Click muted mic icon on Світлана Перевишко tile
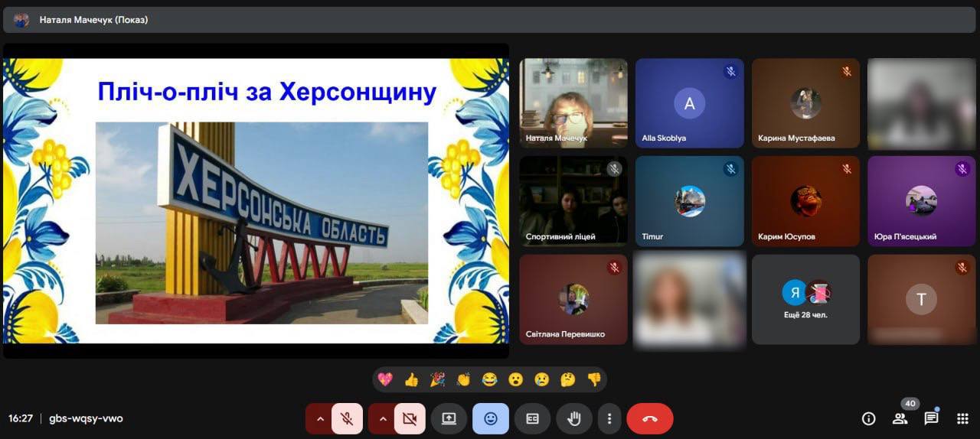 (x=614, y=268)
